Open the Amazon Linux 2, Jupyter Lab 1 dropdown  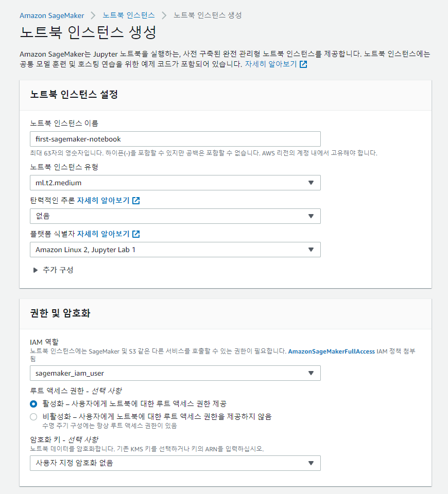175,250
